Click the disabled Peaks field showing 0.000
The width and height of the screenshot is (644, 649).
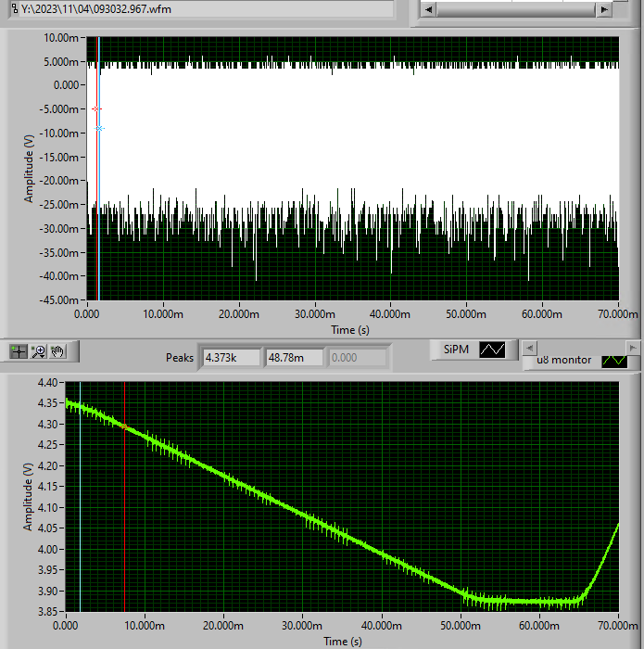358,358
